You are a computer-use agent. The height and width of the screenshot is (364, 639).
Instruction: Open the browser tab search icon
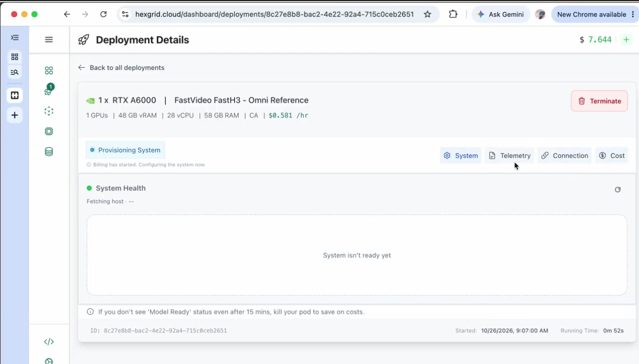click(15, 72)
